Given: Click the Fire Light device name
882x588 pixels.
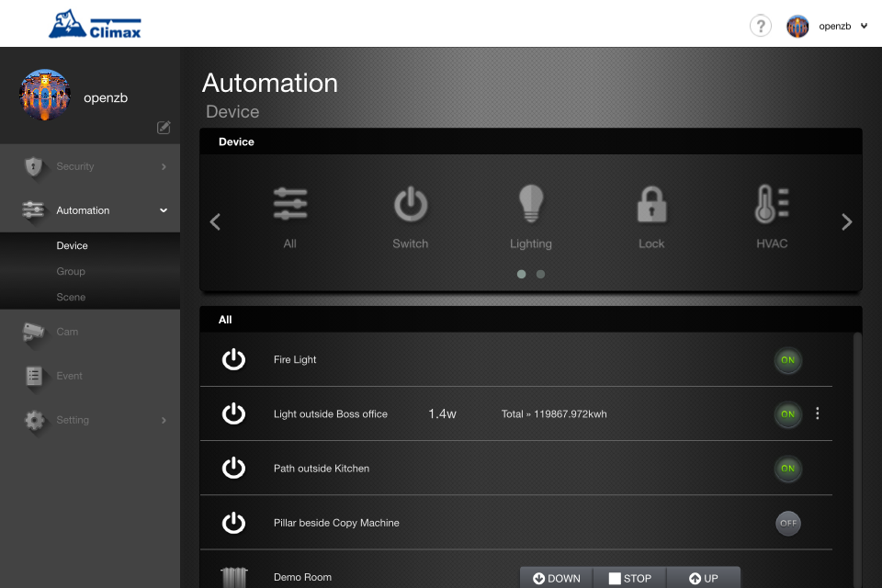Looking at the screenshot, I should [x=295, y=359].
